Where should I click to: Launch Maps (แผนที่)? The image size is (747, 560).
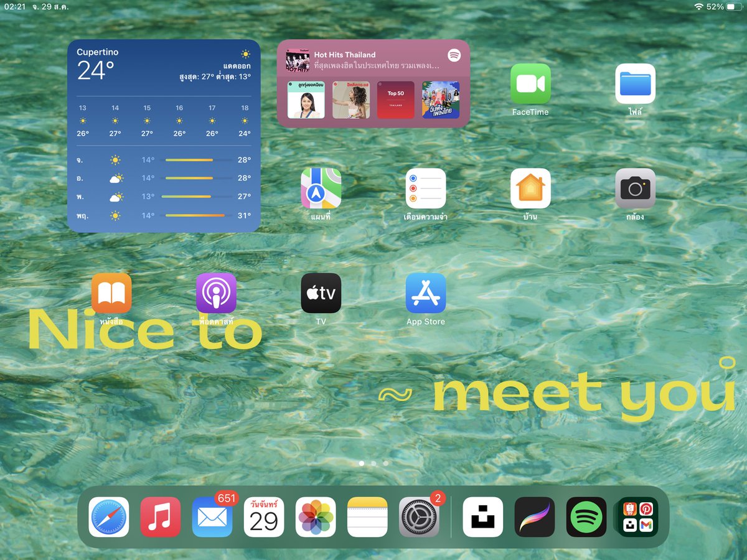(321, 188)
